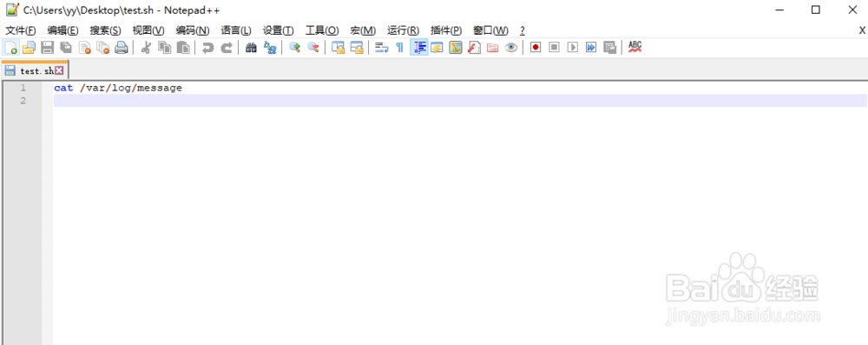Save the file with the floppy disk icon
This screenshot has width=868, height=345.
(48, 48)
